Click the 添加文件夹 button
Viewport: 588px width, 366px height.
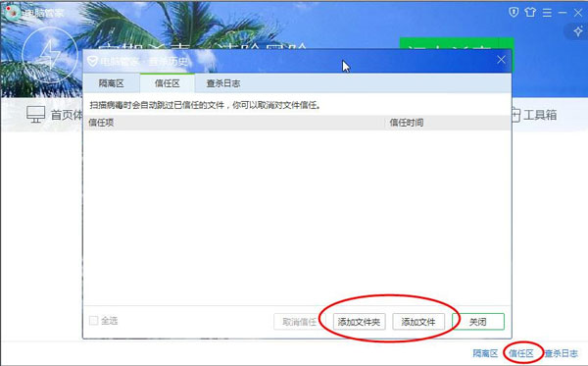click(360, 322)
